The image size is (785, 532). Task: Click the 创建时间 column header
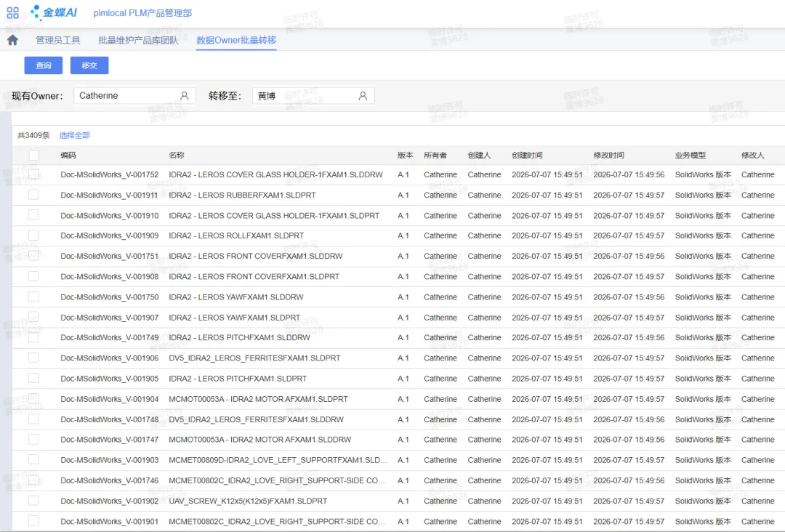[527, 155]
